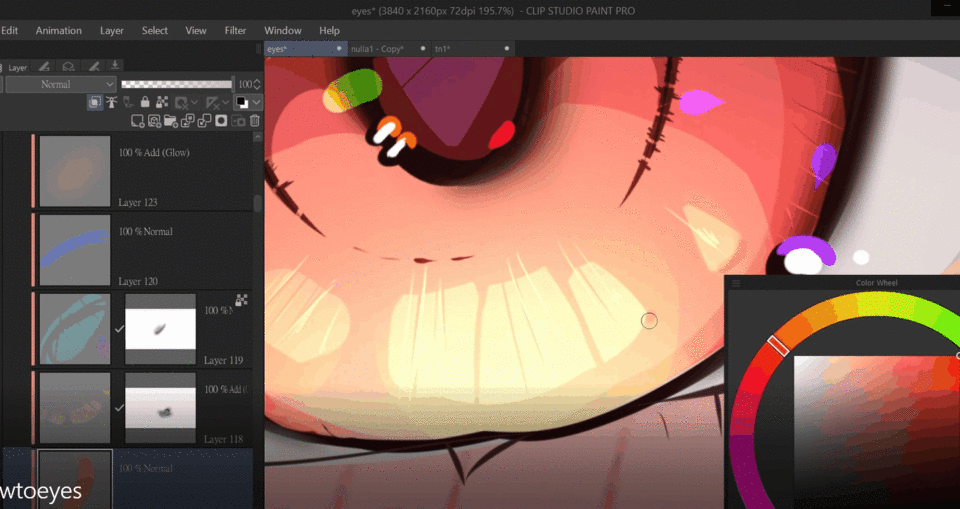Switch to the download-arrow panel tab icon
This screenshot has width=960, height=509.
(x=115, y=66)
